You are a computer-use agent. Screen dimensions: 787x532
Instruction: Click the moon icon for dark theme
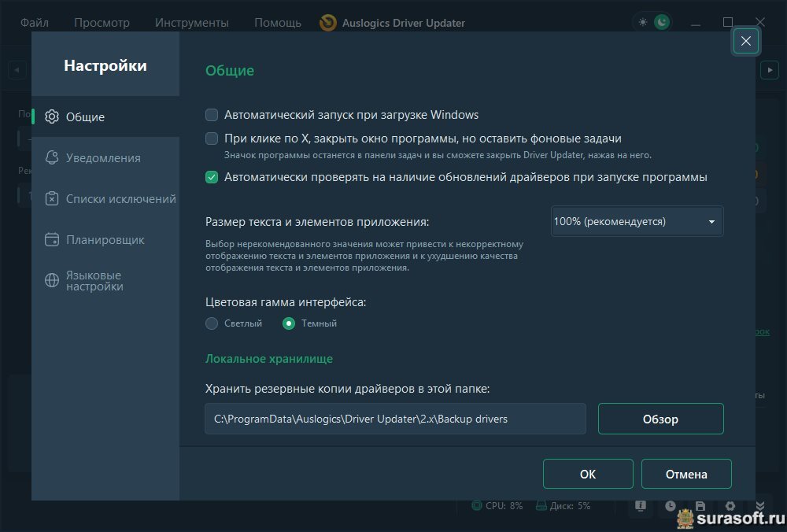point(662,22)
